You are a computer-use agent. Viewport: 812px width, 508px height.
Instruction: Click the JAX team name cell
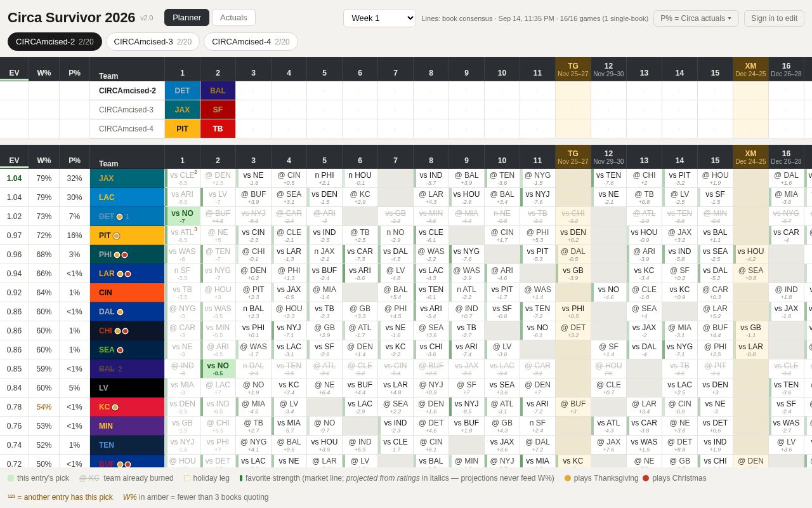127,178
